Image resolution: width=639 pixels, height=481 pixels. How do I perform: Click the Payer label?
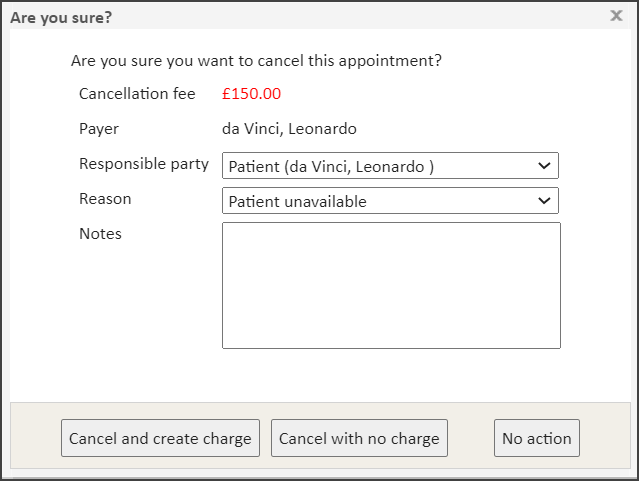pos(99,129)
